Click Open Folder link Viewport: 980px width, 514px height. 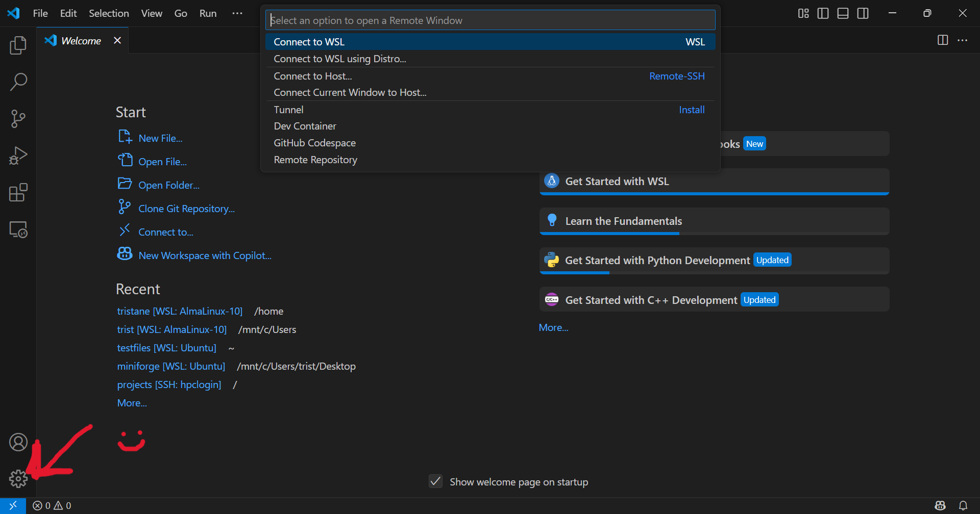(169, 185)
